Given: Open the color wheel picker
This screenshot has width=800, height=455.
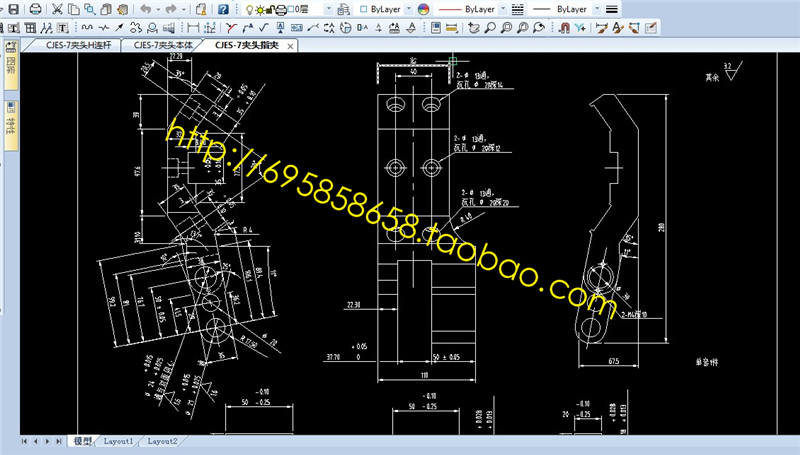Looking at the screenshot, I should point(423,9).
